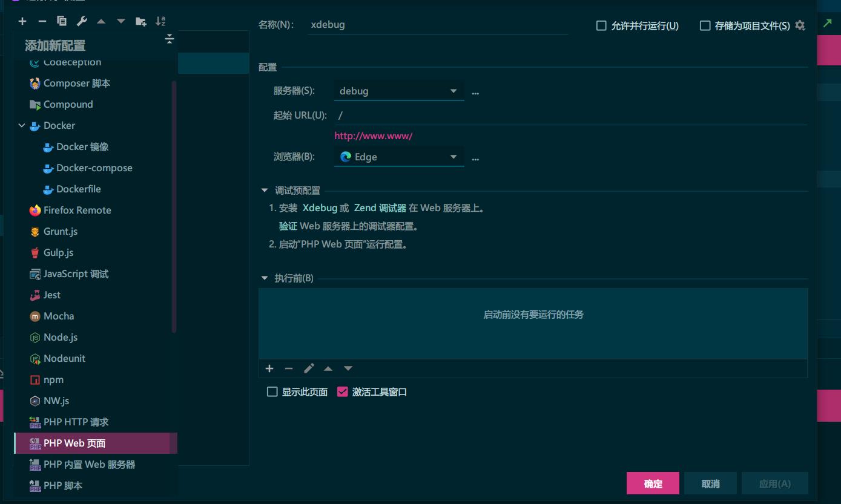Viewport: 841px width, 504px height.
Task: Select Mocha configuration type
Action: click(x=96, y=316)
